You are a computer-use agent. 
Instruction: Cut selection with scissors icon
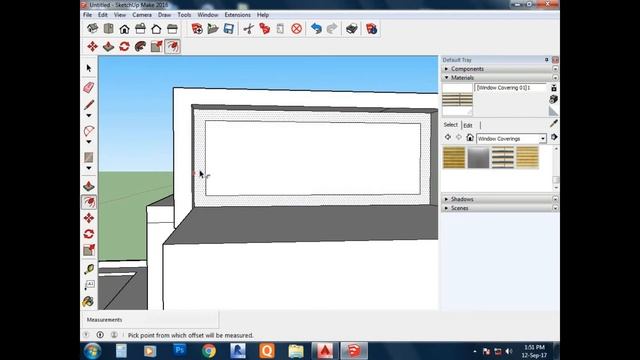coord(249,29)
